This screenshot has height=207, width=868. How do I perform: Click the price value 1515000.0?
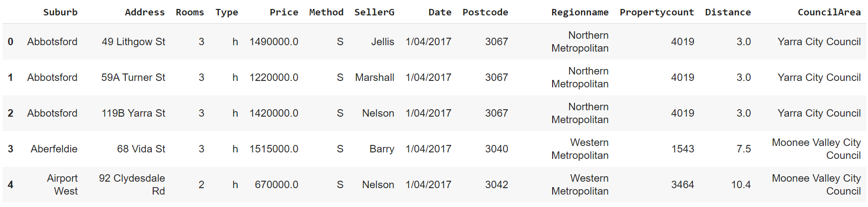pos(274,149)
